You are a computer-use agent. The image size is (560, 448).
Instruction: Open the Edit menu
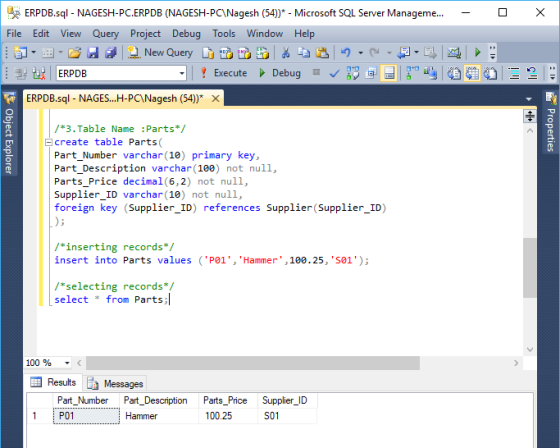pyautogui.click(x=41, y=33)
